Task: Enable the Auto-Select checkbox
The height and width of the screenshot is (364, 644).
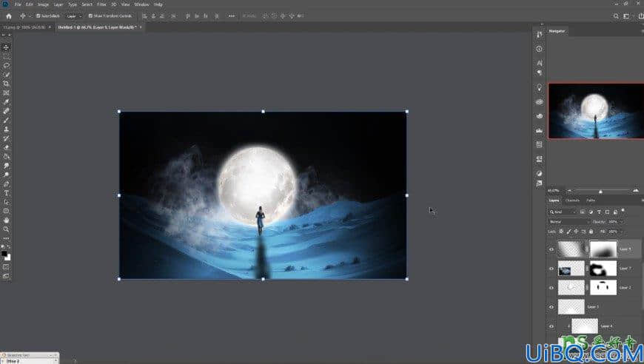Action: [x=38, y=16]
